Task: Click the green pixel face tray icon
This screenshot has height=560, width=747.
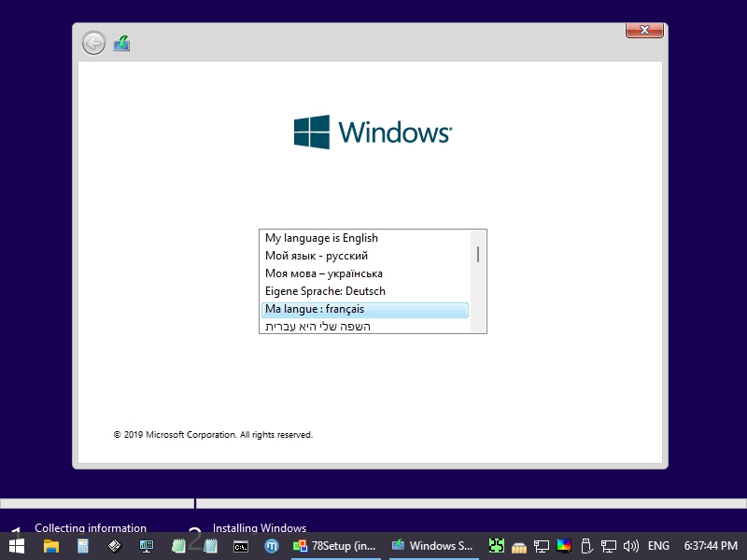Action: click(497, 545)
